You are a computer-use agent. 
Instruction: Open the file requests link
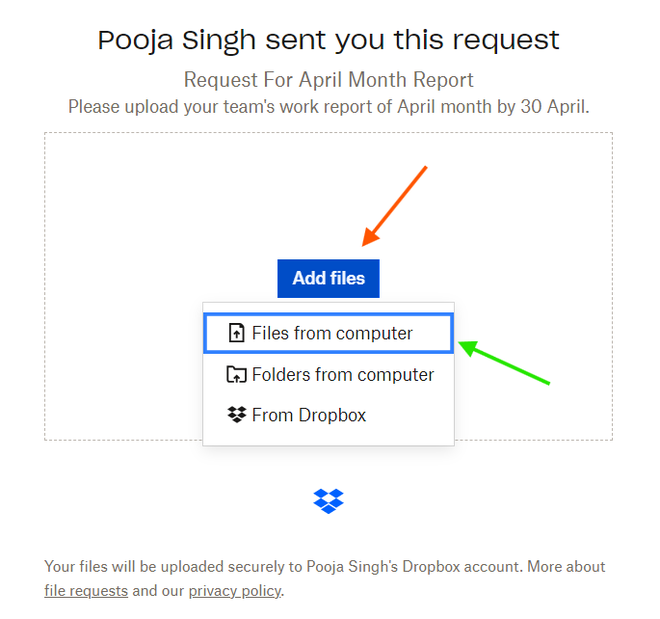(x=86, y=591)
